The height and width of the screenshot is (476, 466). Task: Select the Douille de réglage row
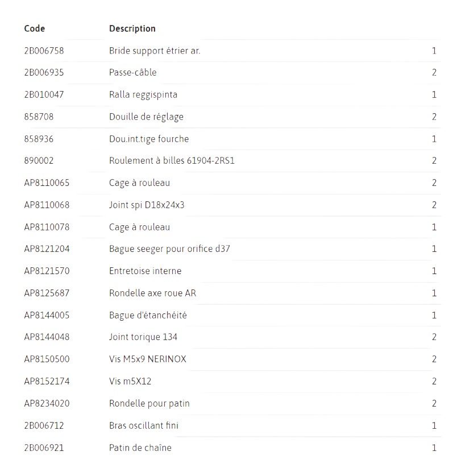pyautogui.click(x=232, y=117)
